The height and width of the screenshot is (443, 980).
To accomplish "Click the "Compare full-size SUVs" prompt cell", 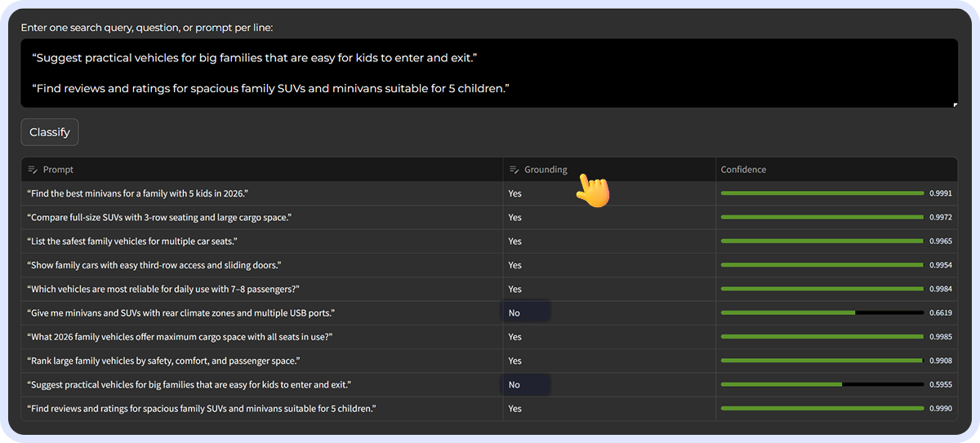I will 159,217.
